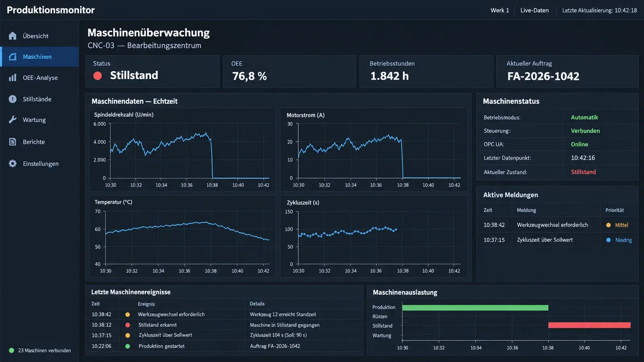Click the Zykluszeit chart data points
Image resolution: width=644 pixels, height=362 pixels.
(x=348, y=232)
